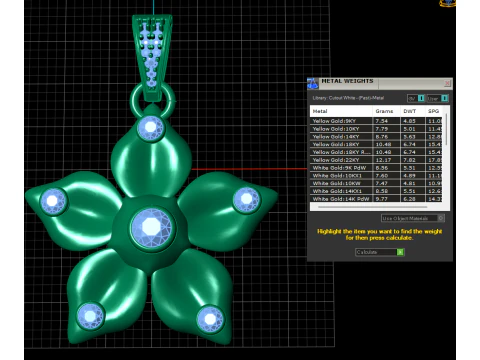Click the DWT column header
Viewport: 480px width, 360px height.
[413, 111]
